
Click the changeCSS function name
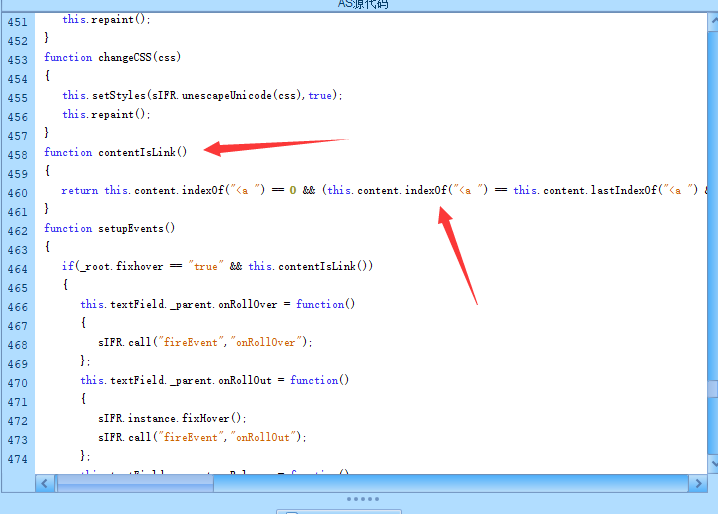(x=125, y=57)
